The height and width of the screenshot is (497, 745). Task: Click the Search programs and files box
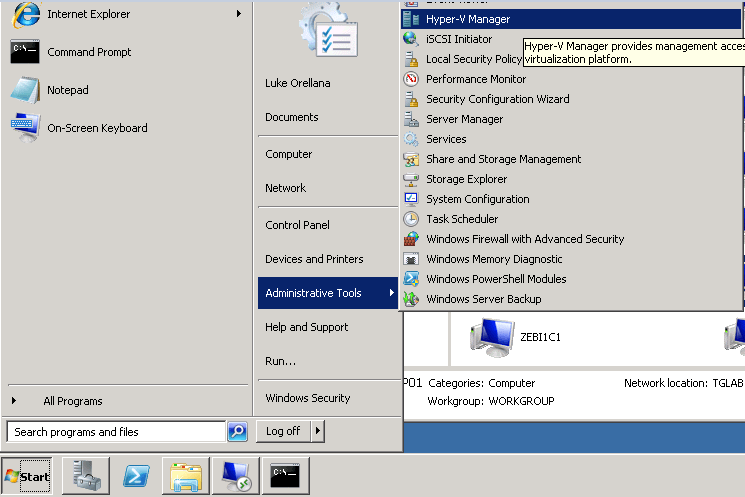coord(116,432)
